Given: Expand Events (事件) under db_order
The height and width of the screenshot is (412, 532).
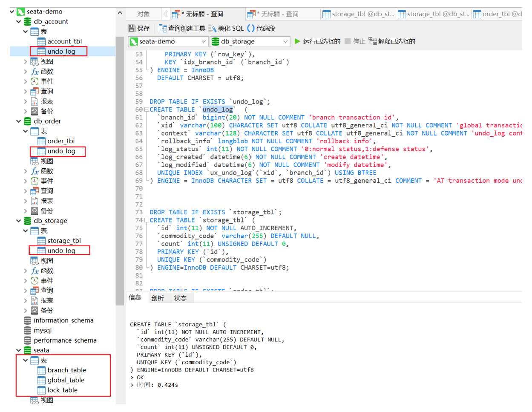Looking at the screenshot, I should pyautogui.click(x=26, y=181).
